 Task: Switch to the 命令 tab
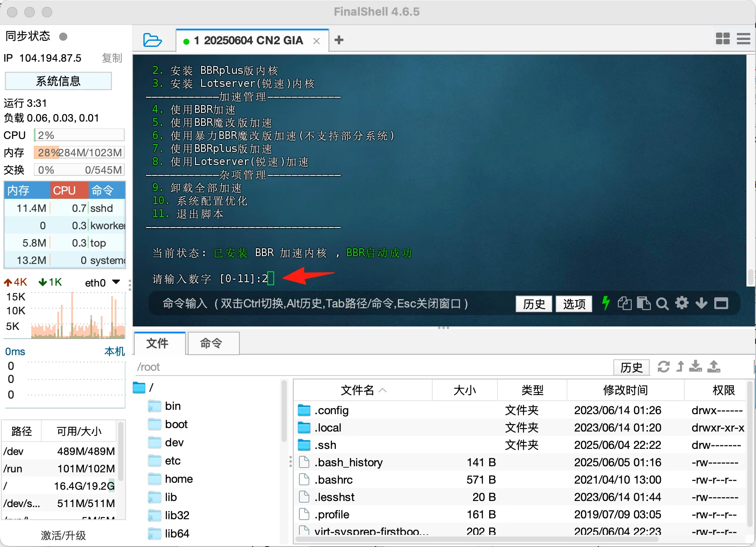(212, 343)
